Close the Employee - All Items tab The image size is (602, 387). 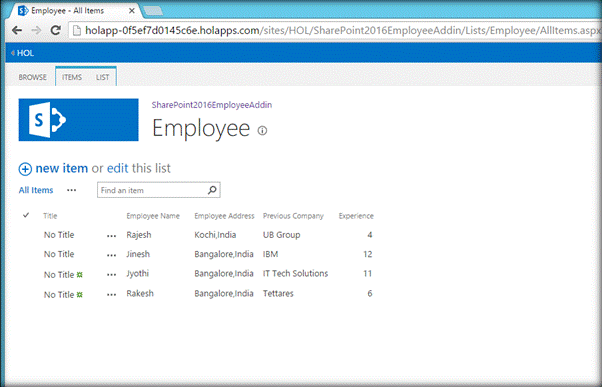click(132, 11)
